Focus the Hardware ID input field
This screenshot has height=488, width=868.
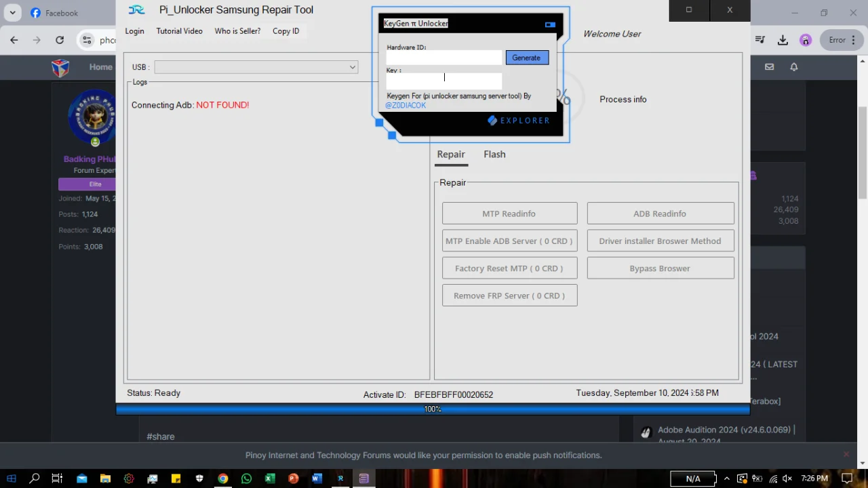pyautogui.click(x=444, y=59)
